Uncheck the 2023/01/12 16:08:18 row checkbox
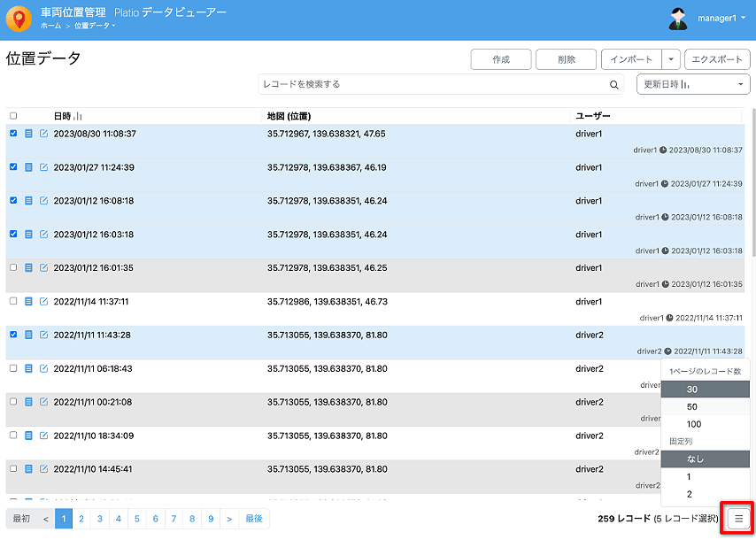Screen dimensions: 756x540 (13, 200)
